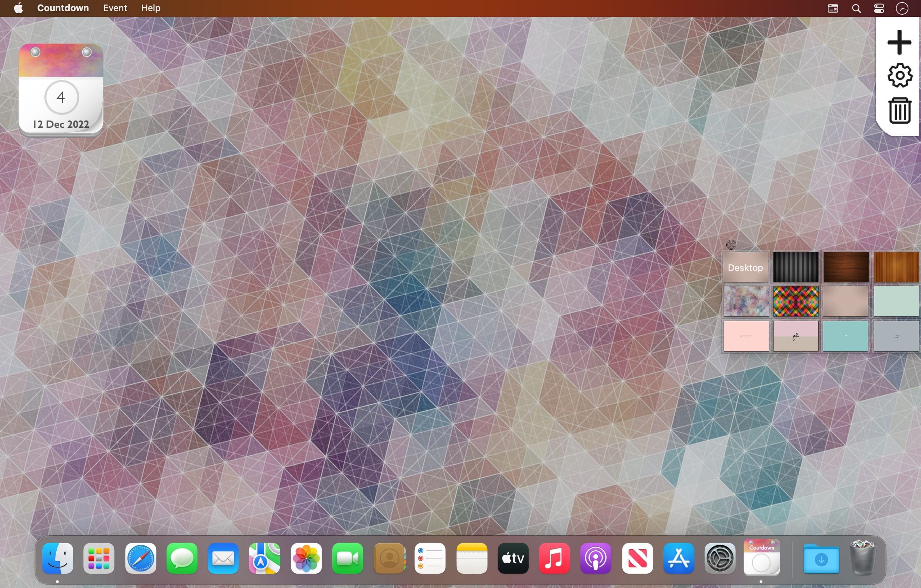The width and height of the screenshot is (921, 588).
Task: Open Music from the Dock
Action: 554,558
